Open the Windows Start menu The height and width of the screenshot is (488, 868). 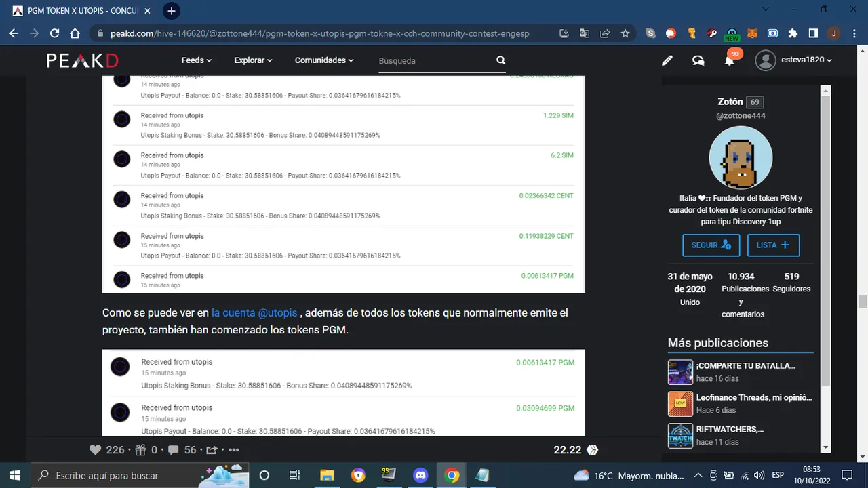[x=15, y=475]
